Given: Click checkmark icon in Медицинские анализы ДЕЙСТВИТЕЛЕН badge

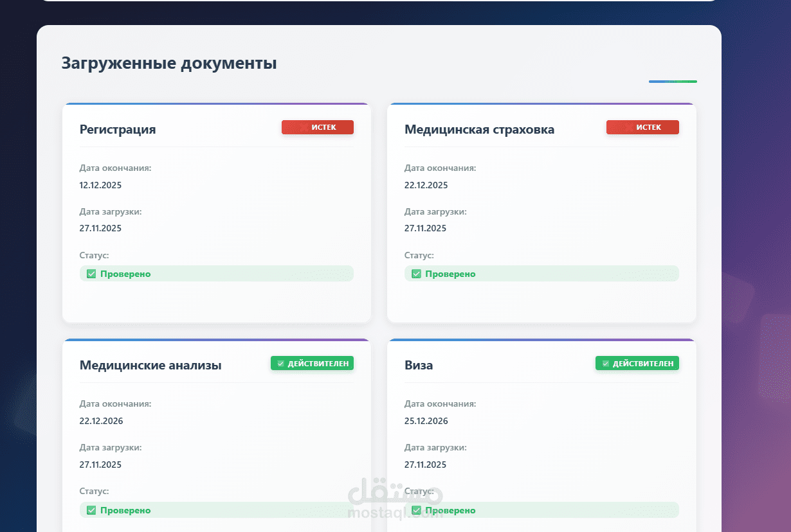Looking at the screenshot, I should [x=280, y=364].
